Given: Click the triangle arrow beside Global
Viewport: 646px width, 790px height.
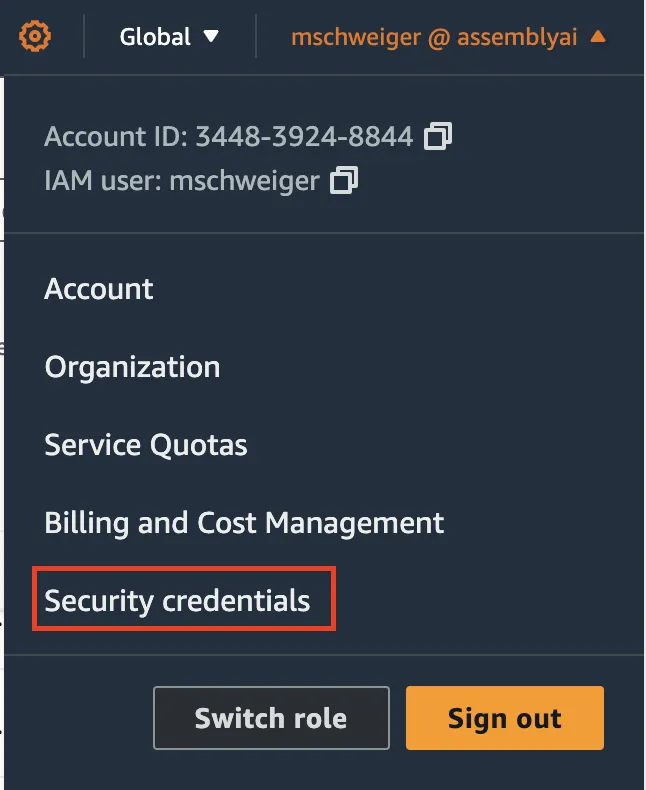Looking at the screenshot, I should [x=210, y=37].
